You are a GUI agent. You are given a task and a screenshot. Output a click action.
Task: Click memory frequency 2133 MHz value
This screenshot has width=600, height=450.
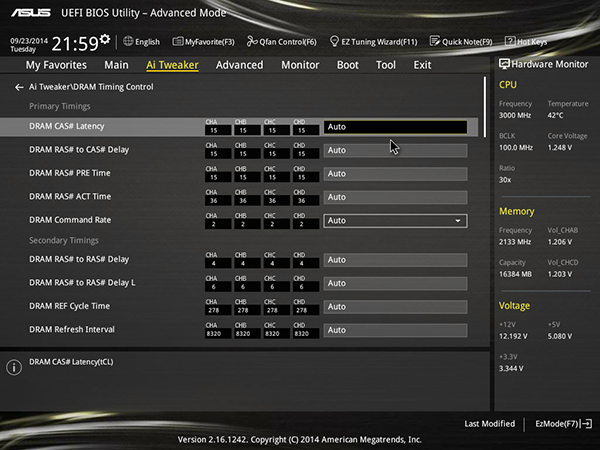[x=515, y=242]
